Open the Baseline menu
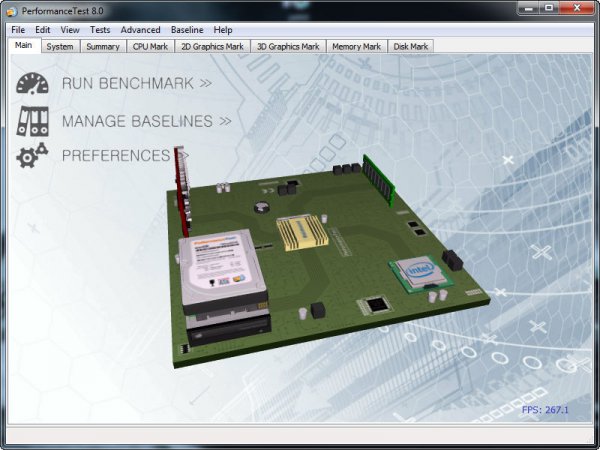Viewport: 600px width, 450px height. click(187, 30)
